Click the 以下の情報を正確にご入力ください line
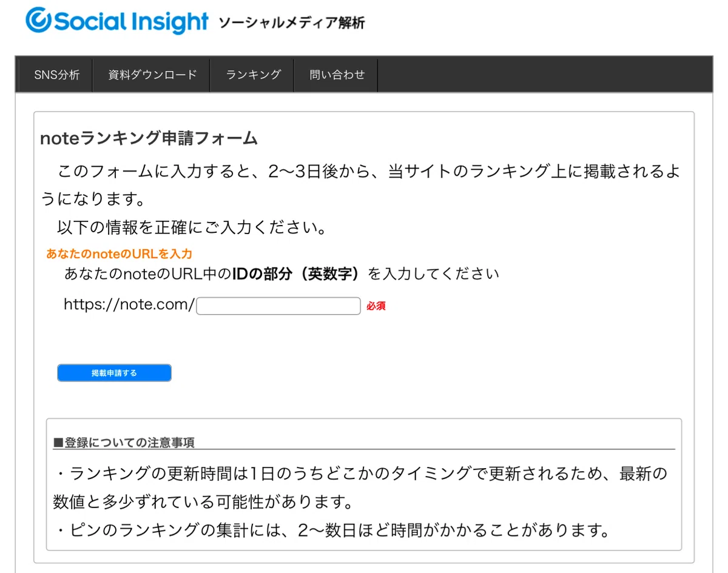This screenshot has width=728, height=573. coord(193,228)
